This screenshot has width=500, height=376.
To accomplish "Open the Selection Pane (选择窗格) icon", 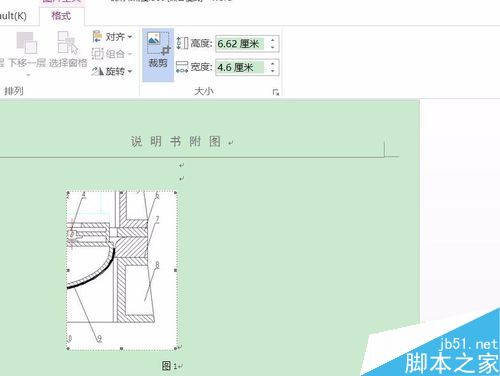I will pos(68,42).
